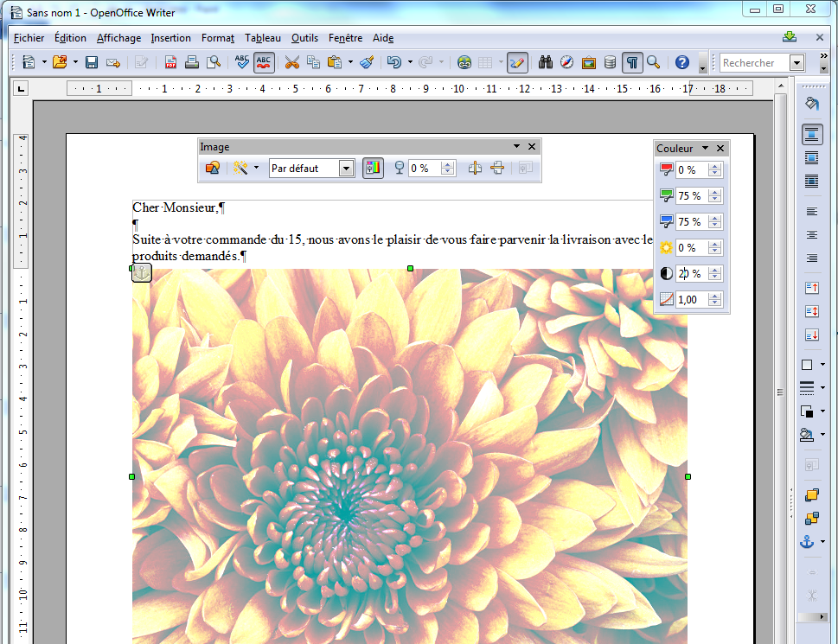Select the Format Paintbrush icon
838x644 pixels.
(367, 62)
